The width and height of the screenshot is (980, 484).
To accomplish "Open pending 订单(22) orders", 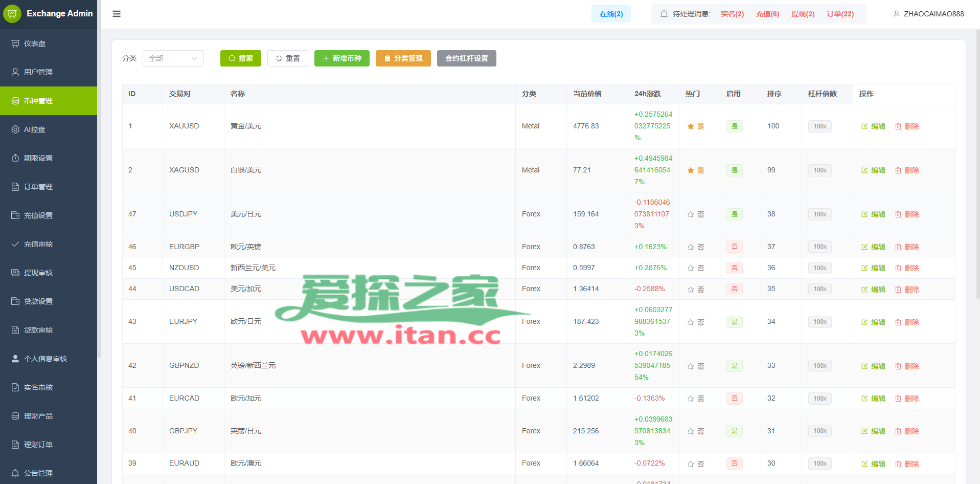I will pyautogui.click(x=840, y=14).
